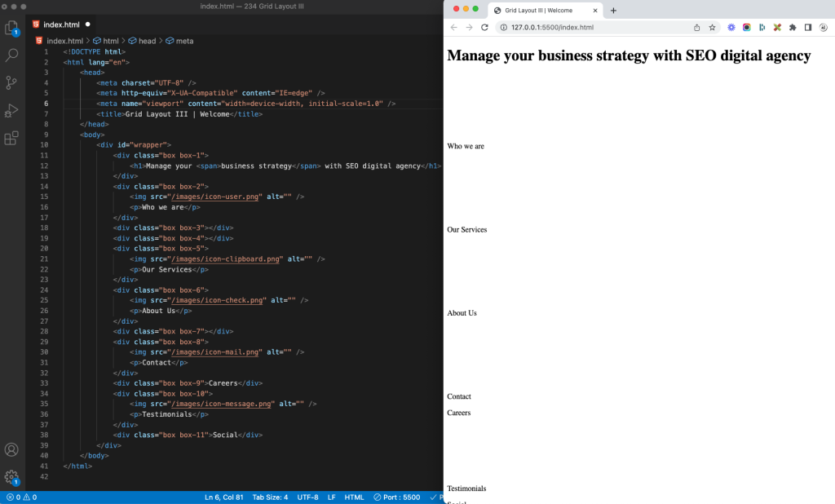The width and height of the screenshot is (835, 504).
Task: Click index.html in the breadcrumb
Action: (65, 41)
